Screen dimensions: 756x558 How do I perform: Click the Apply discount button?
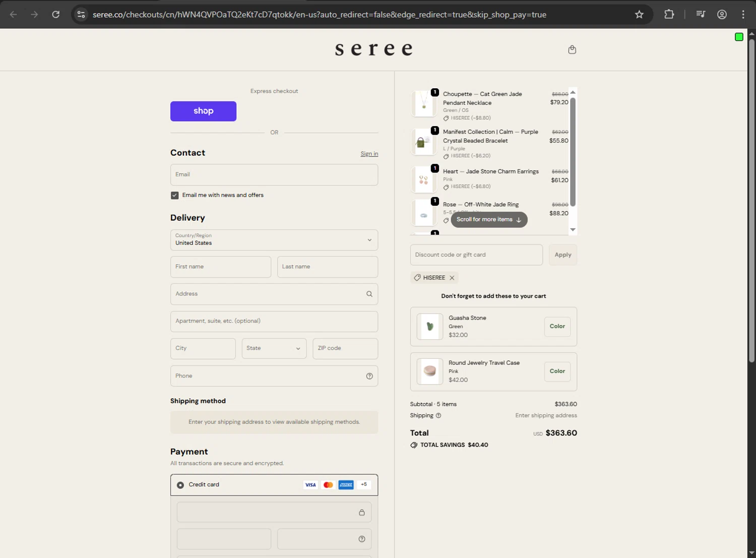click(563, 255)
